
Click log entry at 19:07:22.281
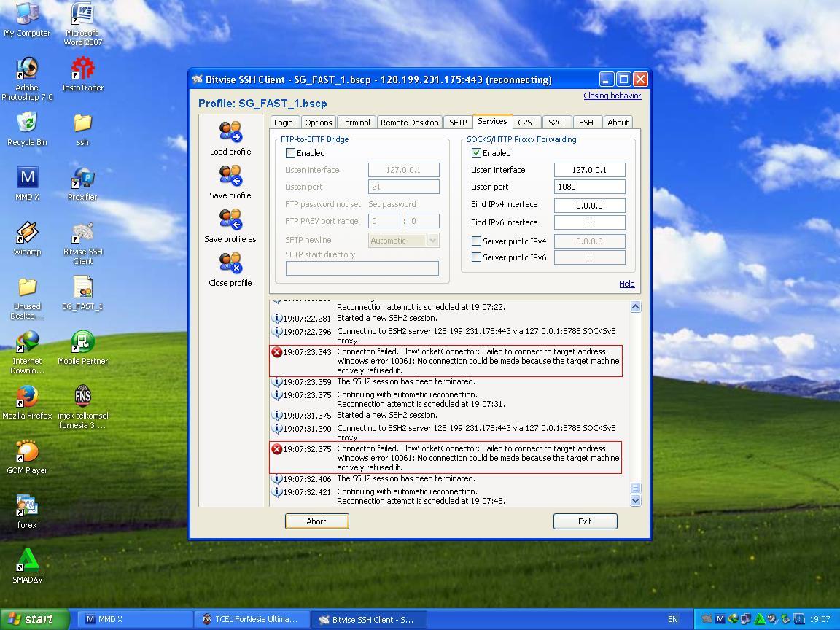pos(447,318)
